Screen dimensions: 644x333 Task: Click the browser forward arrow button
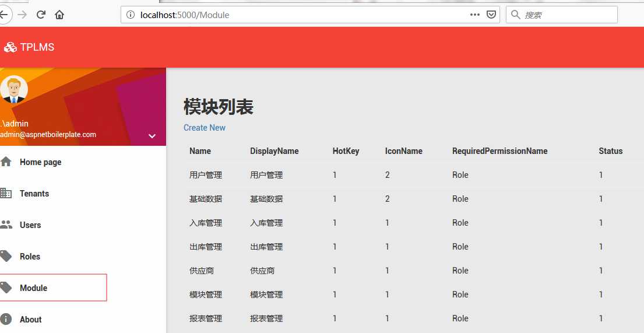(x=22, y=15)
